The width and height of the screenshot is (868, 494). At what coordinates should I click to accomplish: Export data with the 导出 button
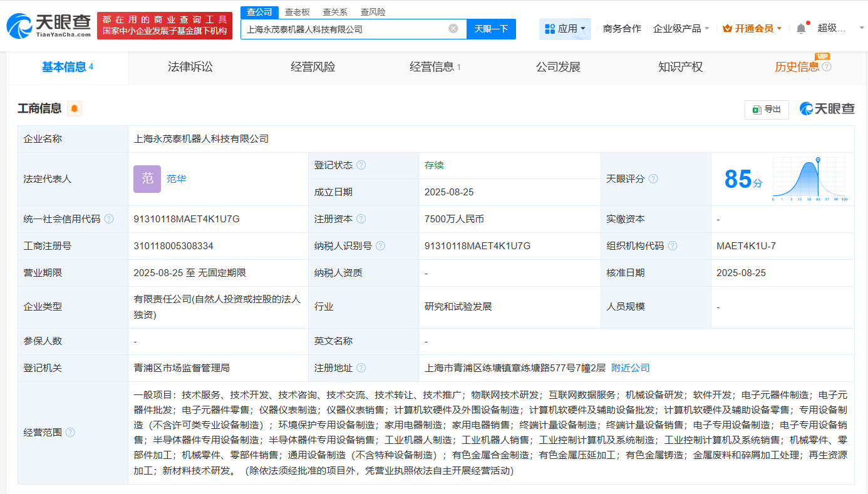tap(767, 109)
